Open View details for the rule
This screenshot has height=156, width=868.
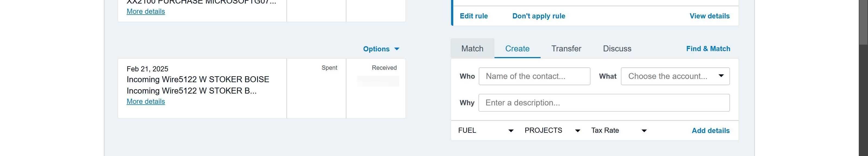point(709,16)
